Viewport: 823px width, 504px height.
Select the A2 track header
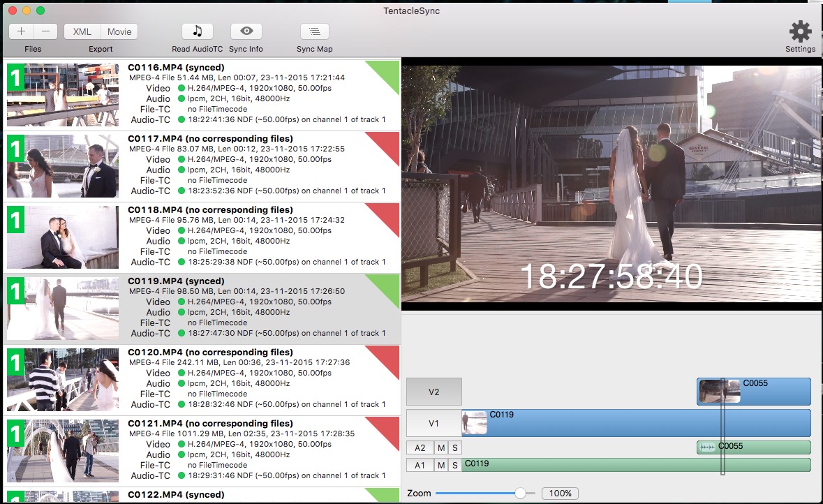[420, 448]
